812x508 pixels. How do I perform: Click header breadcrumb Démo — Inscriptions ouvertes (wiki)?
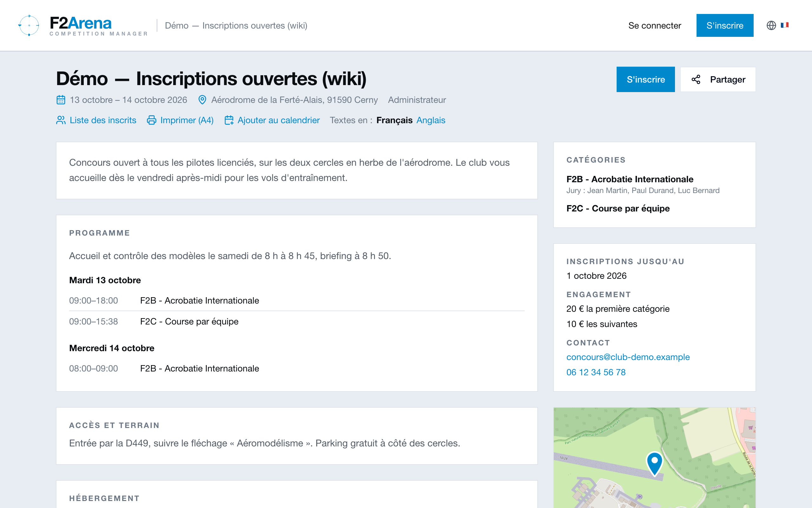click(236, 25)
